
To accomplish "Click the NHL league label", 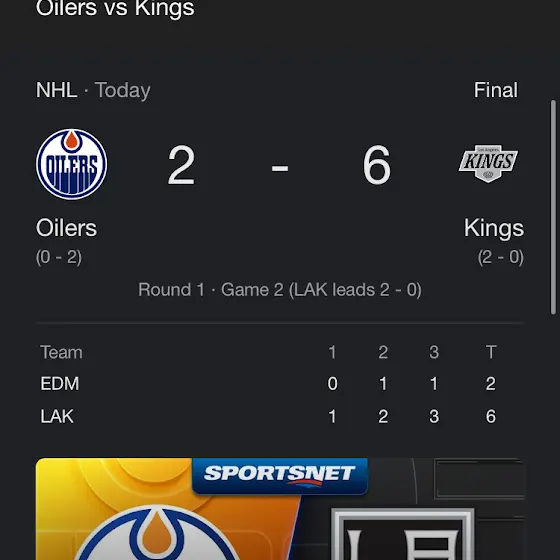I will [x=56, y=90].
